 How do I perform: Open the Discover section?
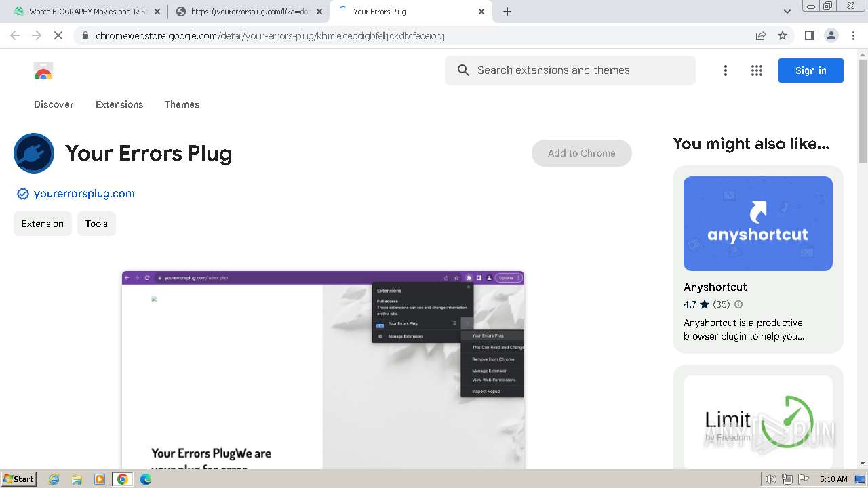click(x=54, y=104)
